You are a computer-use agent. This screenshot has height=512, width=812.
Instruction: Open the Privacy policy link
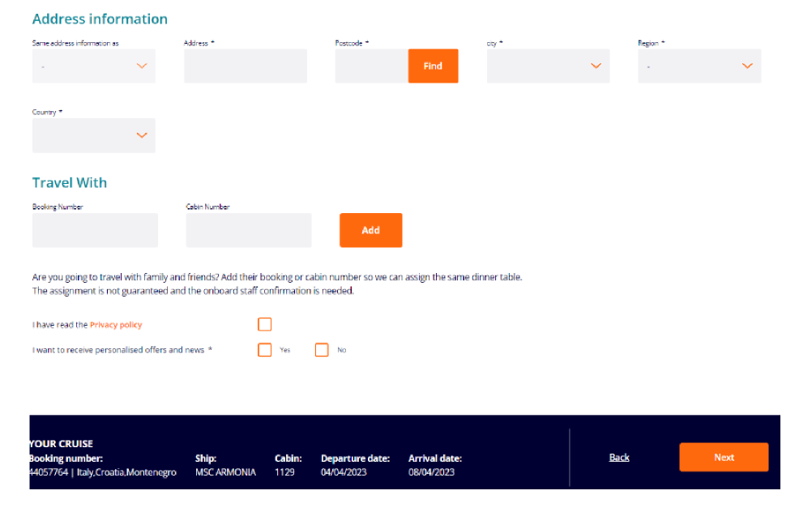(116, 325)
